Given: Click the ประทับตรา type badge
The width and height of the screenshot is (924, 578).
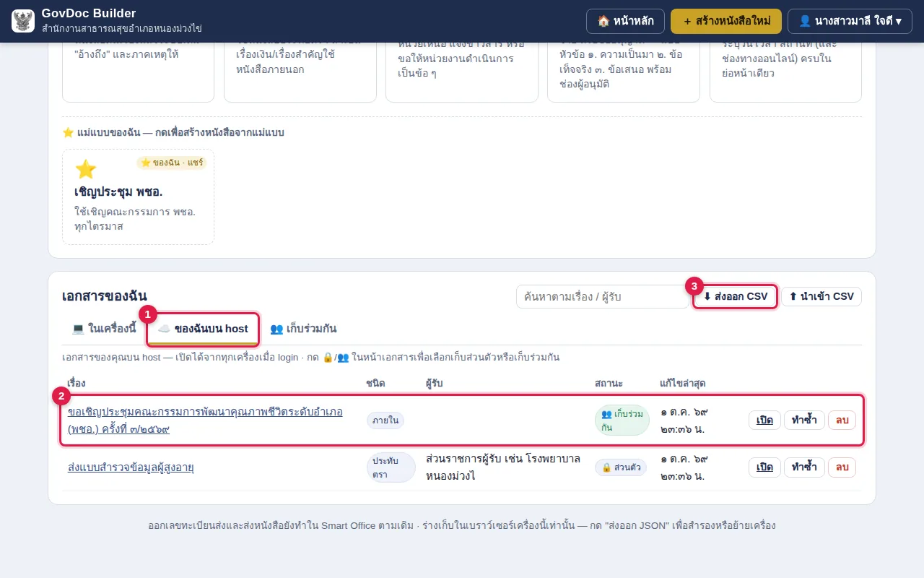Looking at the screenshot, I should (x=391, y=467).
